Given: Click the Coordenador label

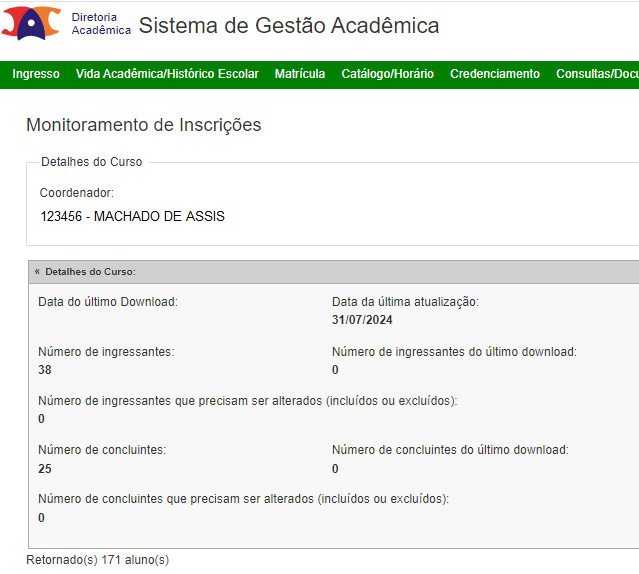Looking at the screenshot, I should coord(76,192).
